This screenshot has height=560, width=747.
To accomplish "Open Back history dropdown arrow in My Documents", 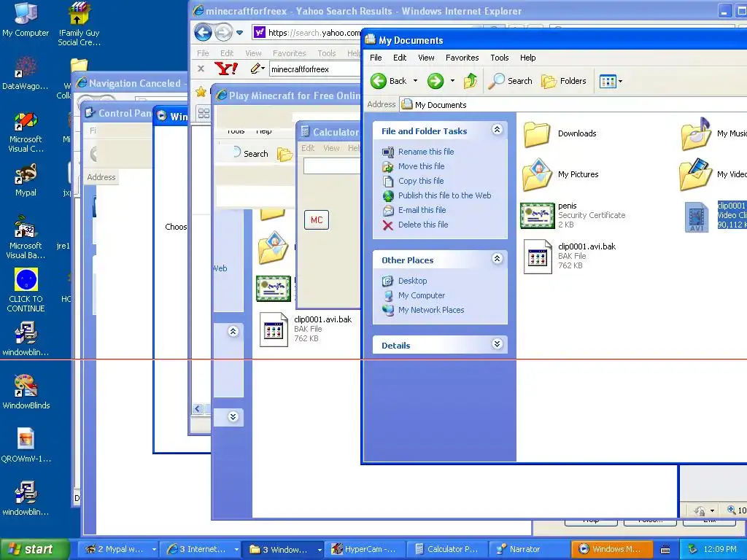I will [x=415, y=81].
